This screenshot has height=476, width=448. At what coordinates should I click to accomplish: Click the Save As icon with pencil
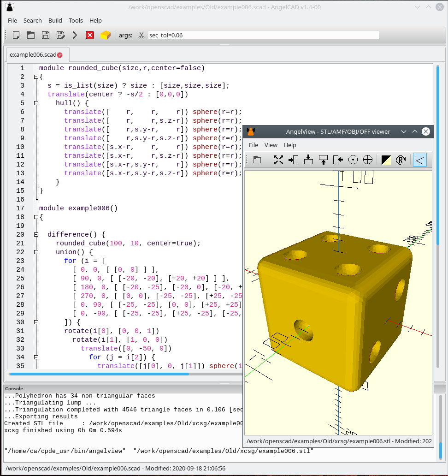(x=60, y=35)
